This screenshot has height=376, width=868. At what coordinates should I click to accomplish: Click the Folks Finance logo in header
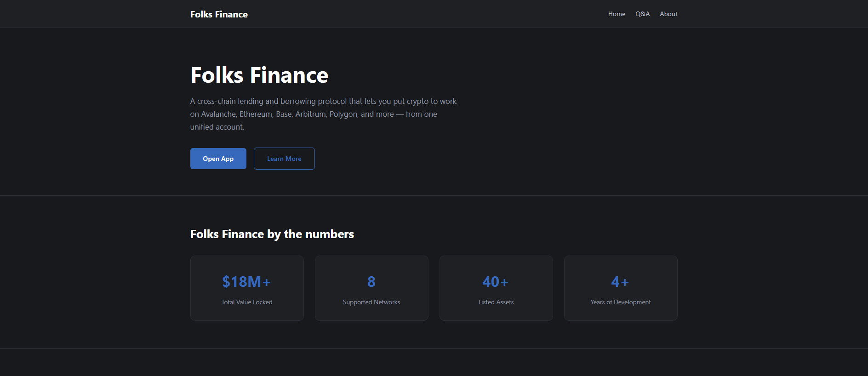pyautogui.click(x=219, y=14)
